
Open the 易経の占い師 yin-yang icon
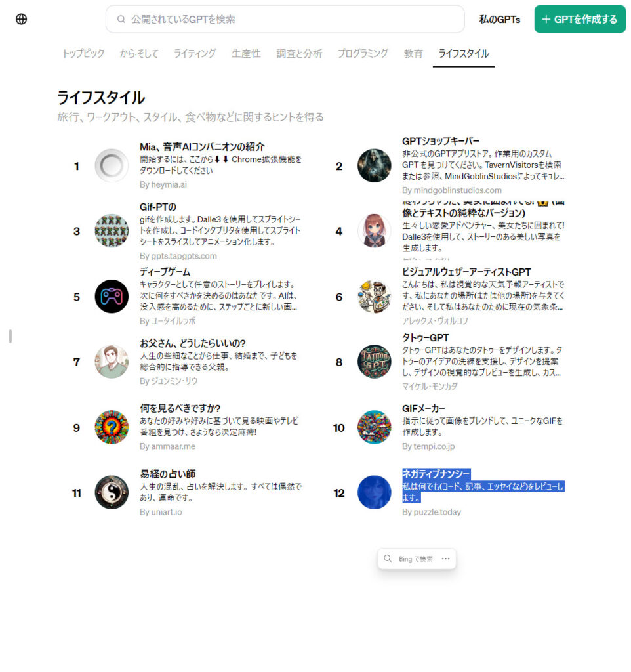(x=112, y=492)
